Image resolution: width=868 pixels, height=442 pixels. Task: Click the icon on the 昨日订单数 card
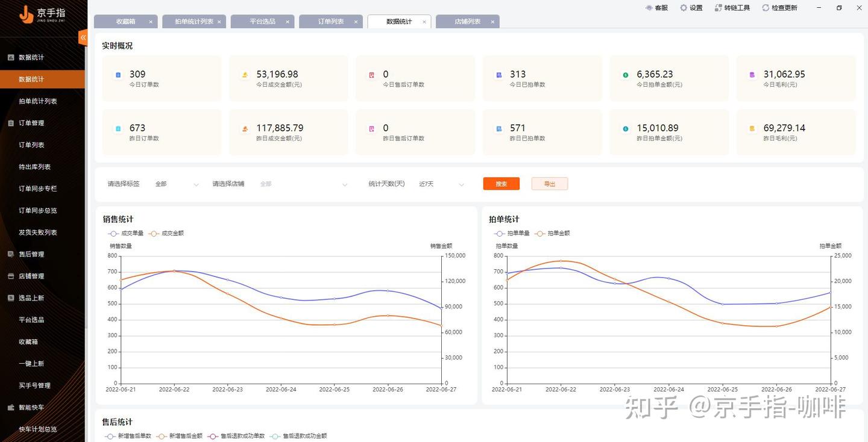pos(118,129)
